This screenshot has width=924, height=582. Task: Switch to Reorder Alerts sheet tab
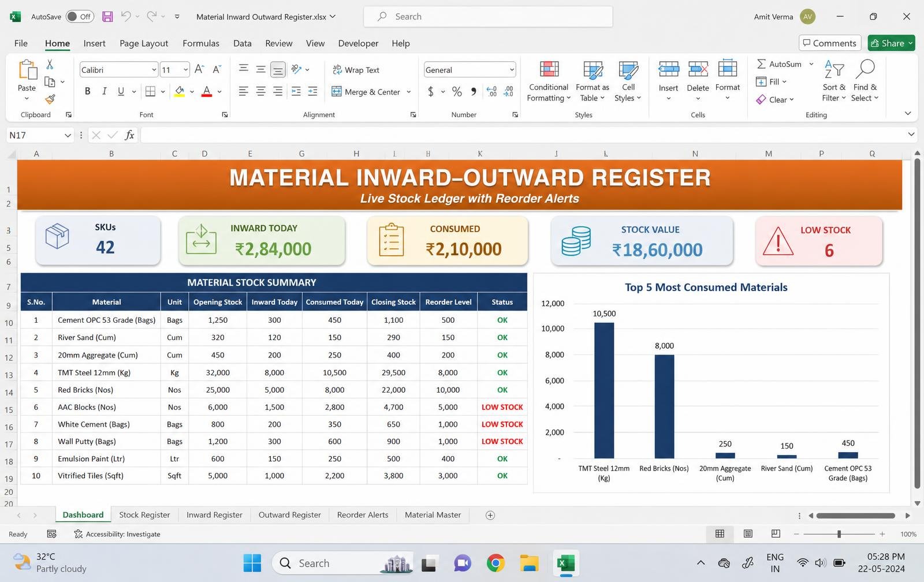[363, 515]
